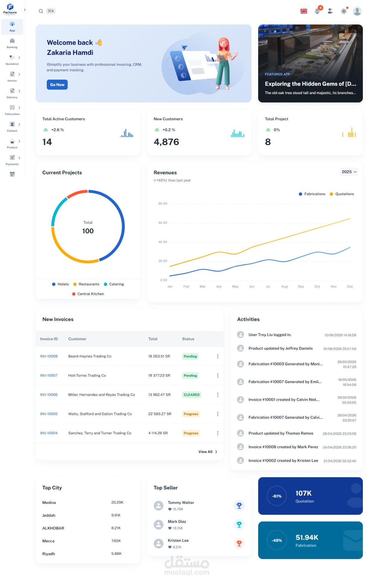374x588 pixels.
Task: Click the search magnifier icon
Action: (41, 11)
